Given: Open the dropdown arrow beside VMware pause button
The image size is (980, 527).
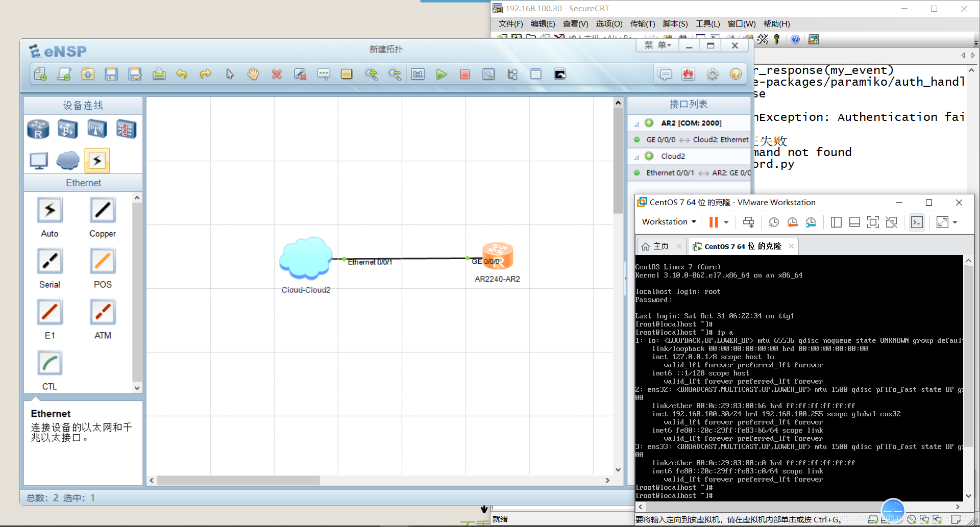Looking at the screenshot, I should (726, 222).
